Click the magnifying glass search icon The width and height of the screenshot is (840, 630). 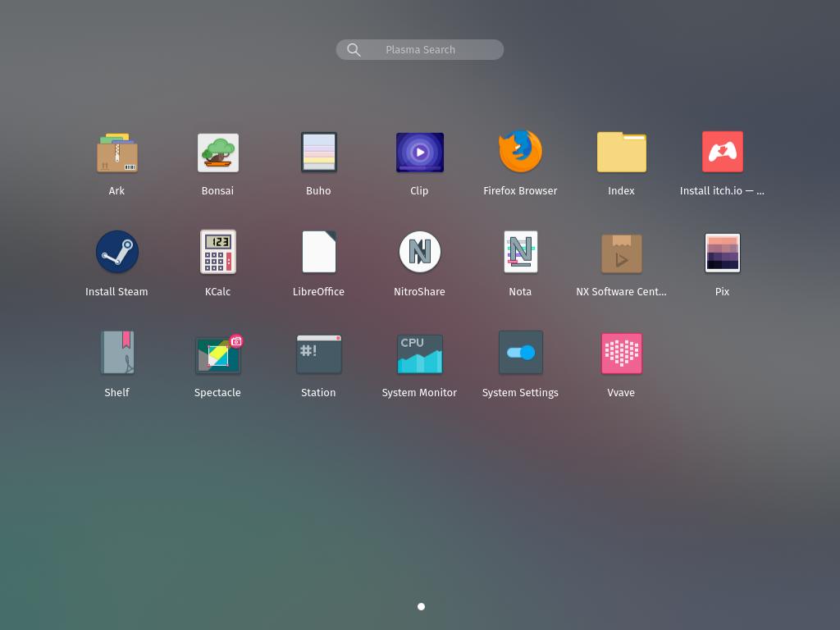point(354,50)
